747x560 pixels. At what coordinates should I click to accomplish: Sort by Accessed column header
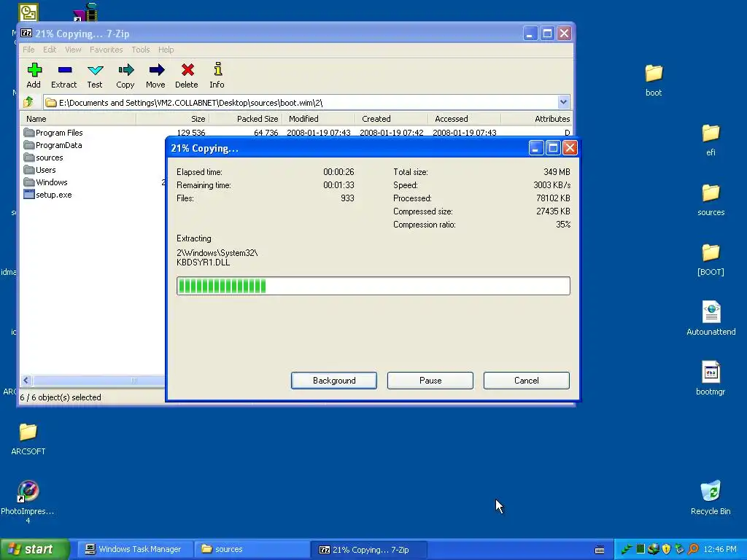(465, 119)
